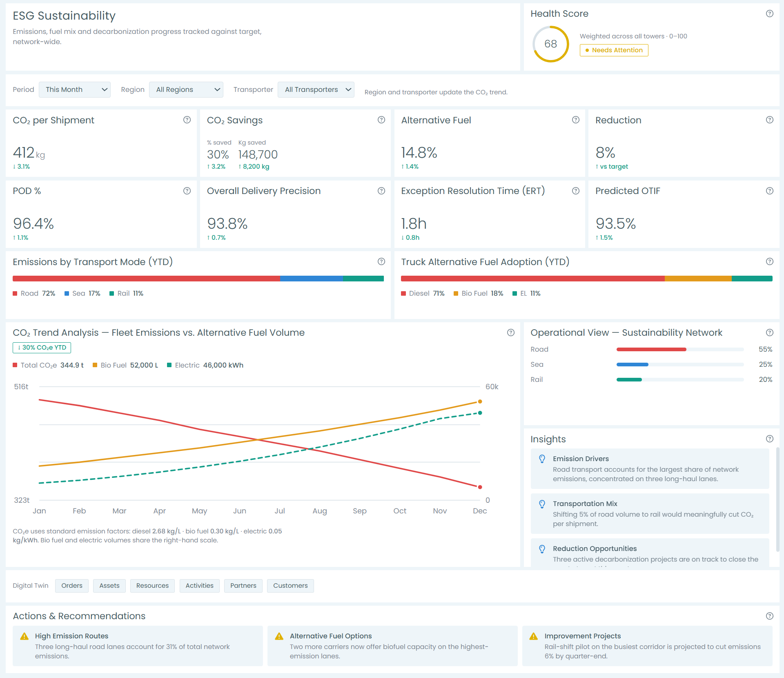Click warning icon on Improvement Projects
Screen dimensions: 784x678
[x=534, y=636]
